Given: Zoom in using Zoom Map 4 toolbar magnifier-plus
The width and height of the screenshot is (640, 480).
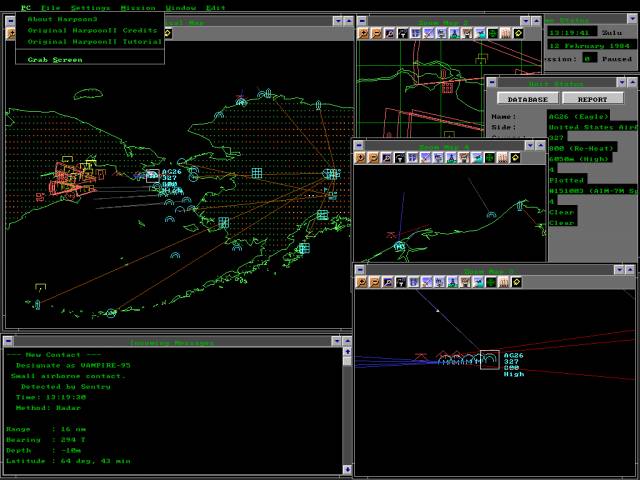Looking at the screenshot, I should [x=360, y=158].
